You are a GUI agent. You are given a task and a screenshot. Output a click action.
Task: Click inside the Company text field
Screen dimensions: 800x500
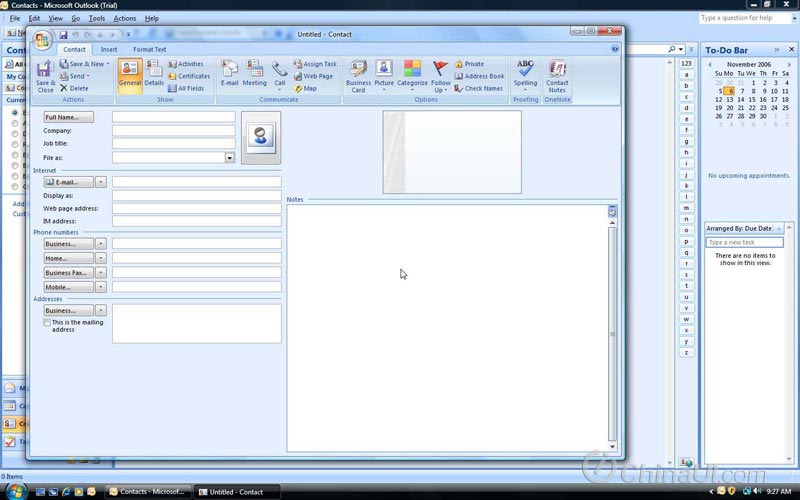click(173, 131)
